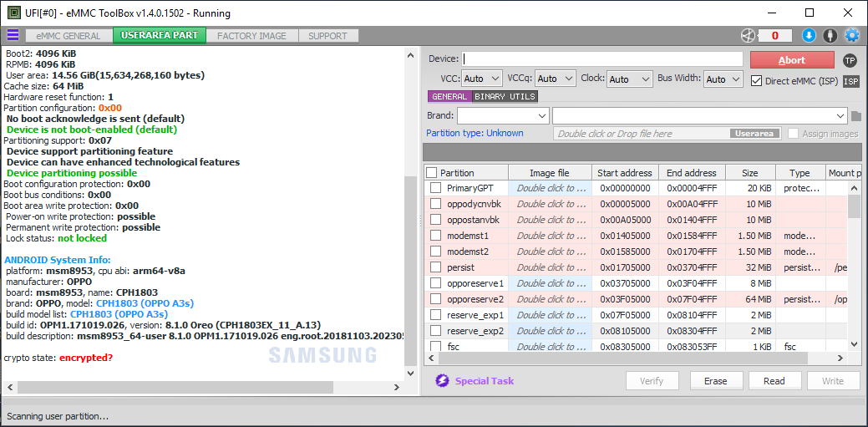Open the VCC dropdown
Screen dimensions: 868x427
(481, 79)
